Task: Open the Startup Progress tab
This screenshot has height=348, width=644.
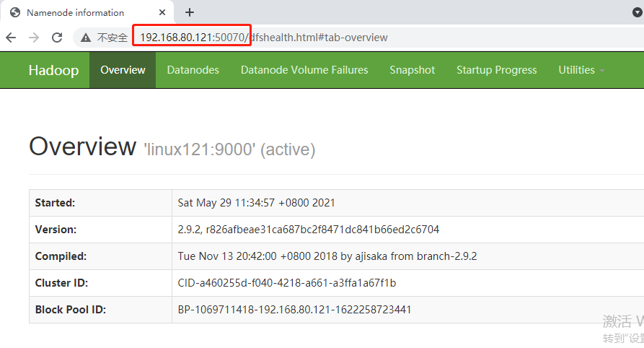Action: [497, 70]
